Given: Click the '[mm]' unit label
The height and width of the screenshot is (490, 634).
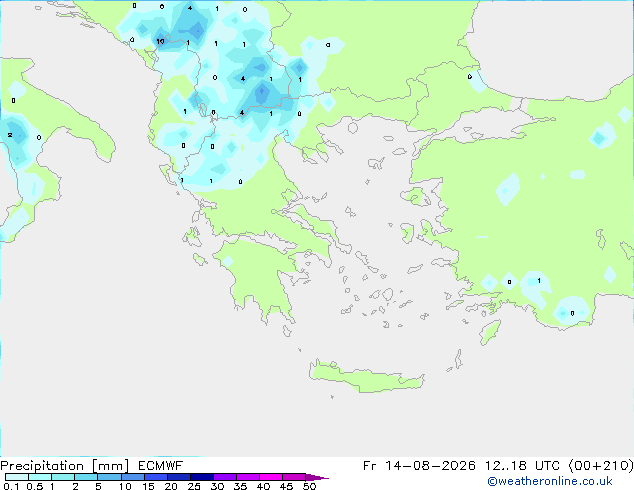Looking at the screenshot, I should tap(110, 466).
